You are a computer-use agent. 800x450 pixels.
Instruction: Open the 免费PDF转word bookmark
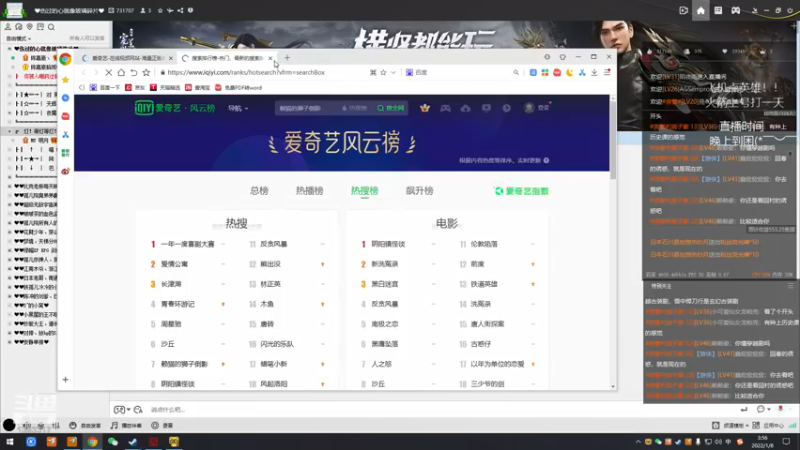coord(238,88)
